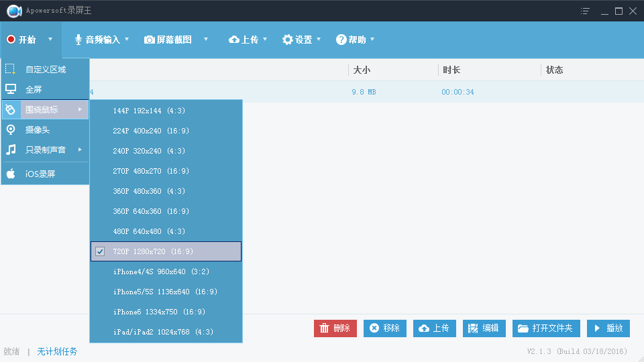Choose 224P 400x240 (16:9) resolution
This screenshot has height=362, width=644.
click(x=166, y=131)
